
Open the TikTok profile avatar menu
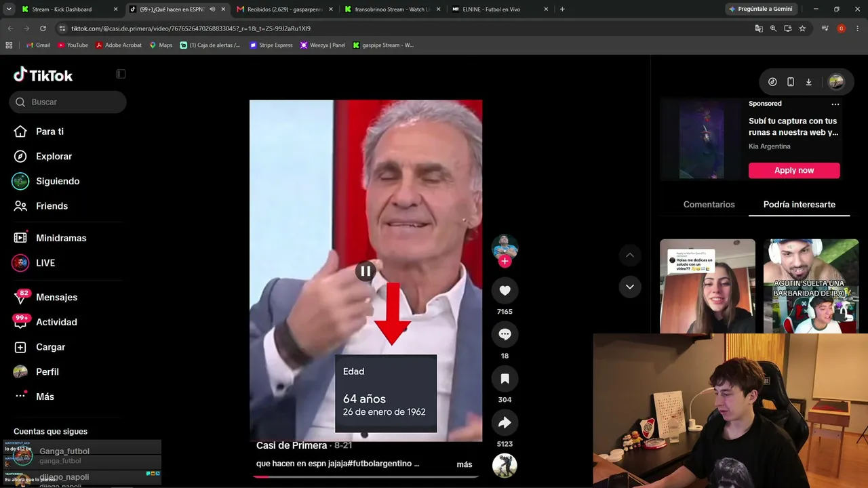point(836,82)
